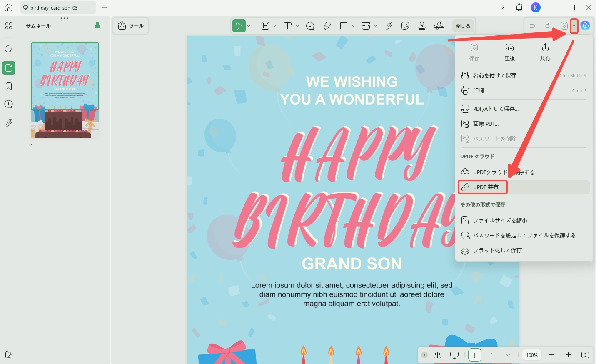
Task: Expand the highlight tool dropdown arrow
Action: [275, 26]
